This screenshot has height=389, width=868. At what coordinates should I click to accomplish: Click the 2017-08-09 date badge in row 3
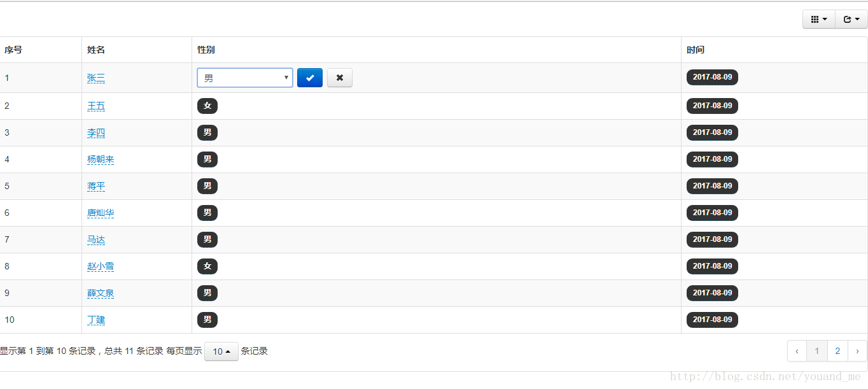pos(712,132)
